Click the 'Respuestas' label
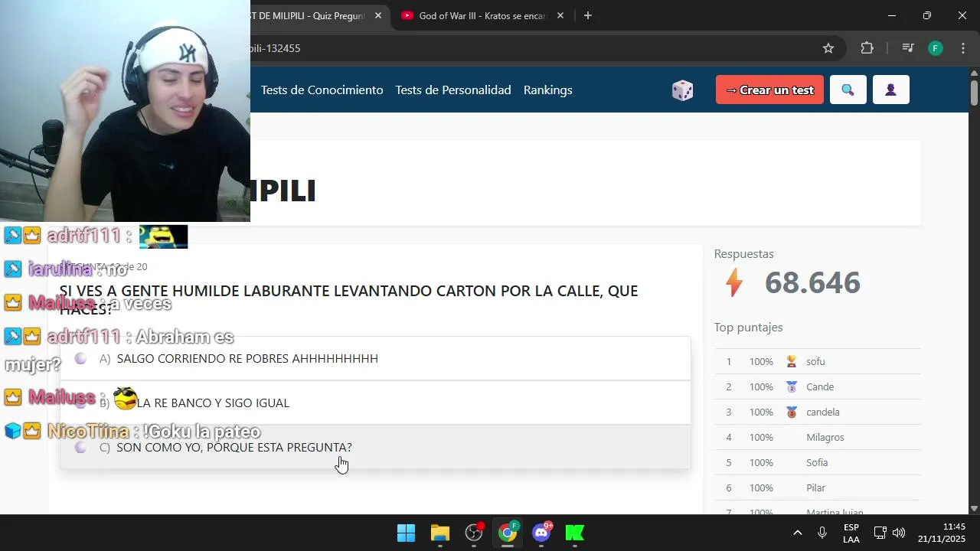 pyautogui.click(x=743, y=254)
